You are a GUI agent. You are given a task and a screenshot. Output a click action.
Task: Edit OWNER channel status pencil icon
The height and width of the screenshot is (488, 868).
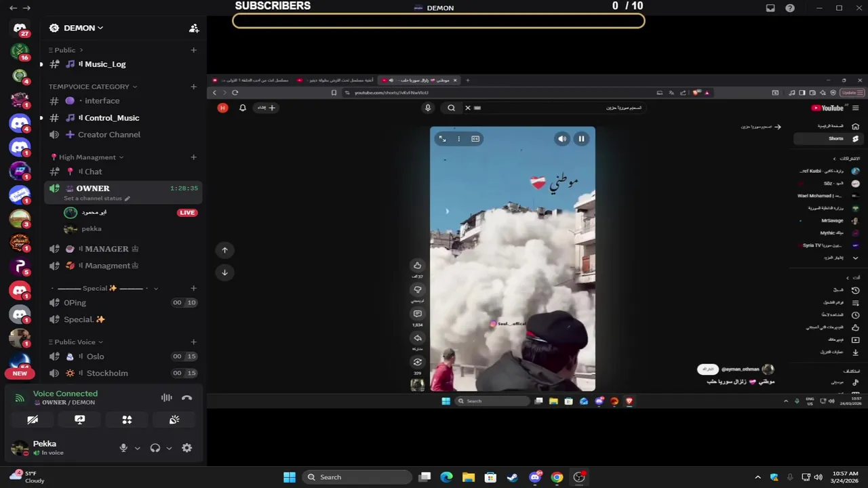tap(127, 199)
